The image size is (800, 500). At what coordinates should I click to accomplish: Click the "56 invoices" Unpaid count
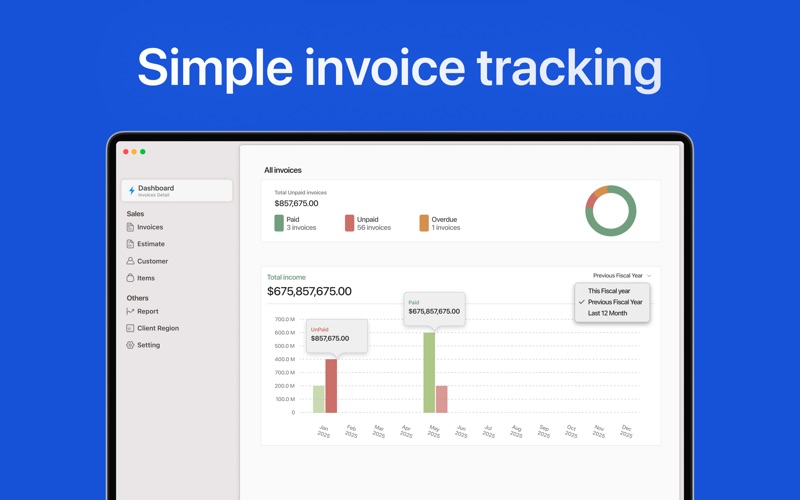374,228
